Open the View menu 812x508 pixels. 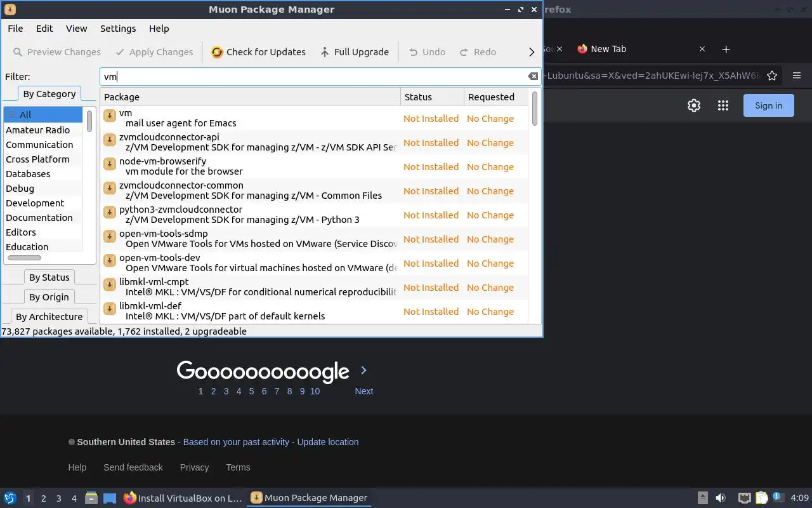pos(76,29)
